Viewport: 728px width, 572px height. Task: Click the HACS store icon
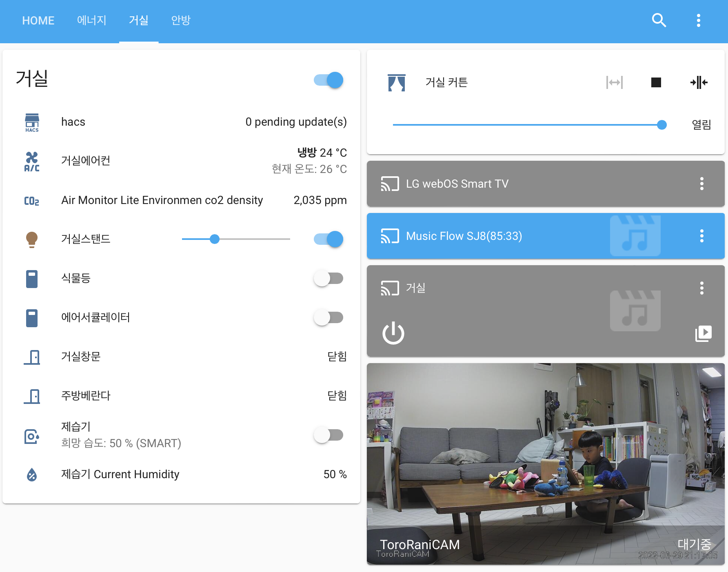[32, 122]
